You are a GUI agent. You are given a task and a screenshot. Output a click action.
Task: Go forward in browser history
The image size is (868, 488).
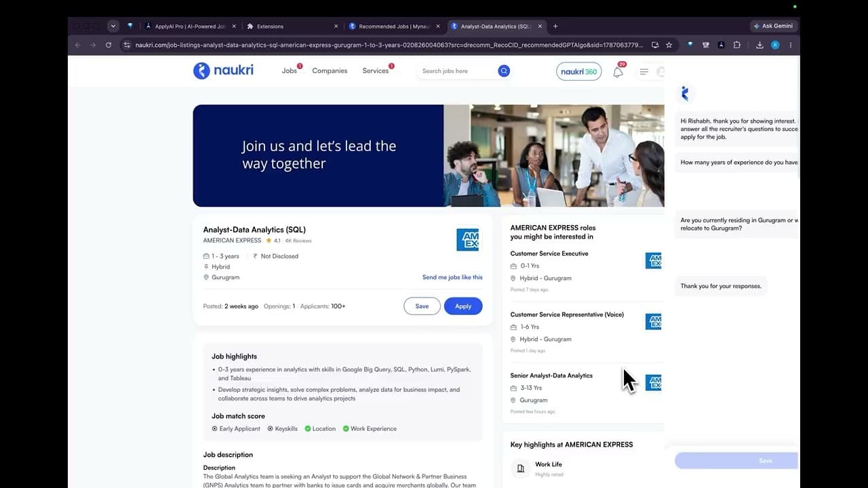click(93, 45)
